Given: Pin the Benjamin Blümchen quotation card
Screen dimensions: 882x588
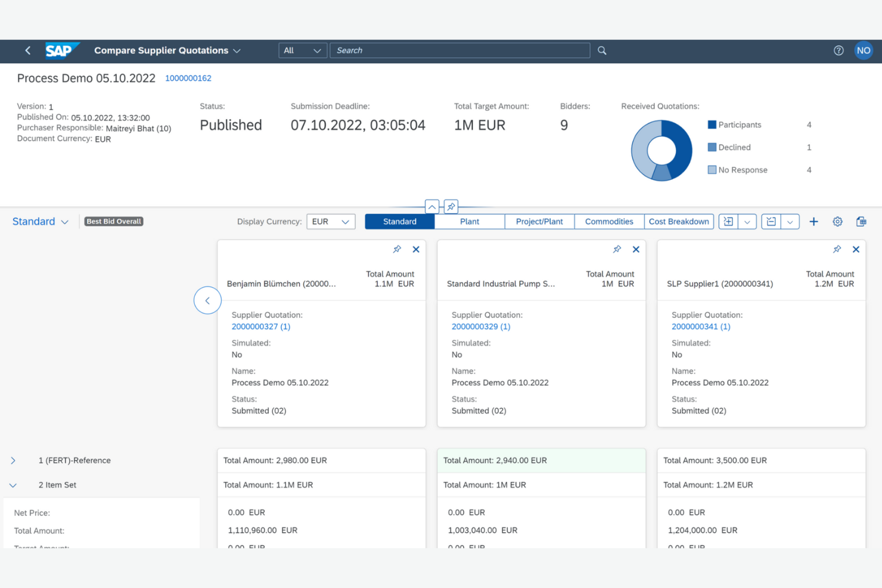Looking at the screenshot, I should click(397, 250).
